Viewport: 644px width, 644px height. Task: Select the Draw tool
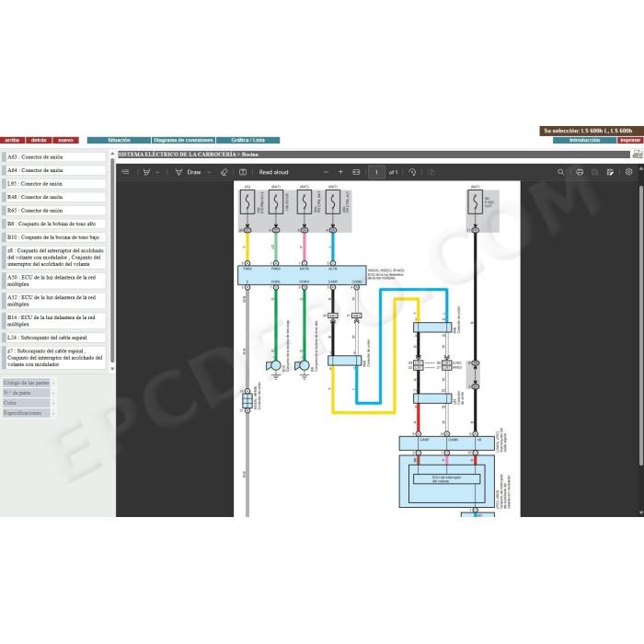tap(188, 173)
